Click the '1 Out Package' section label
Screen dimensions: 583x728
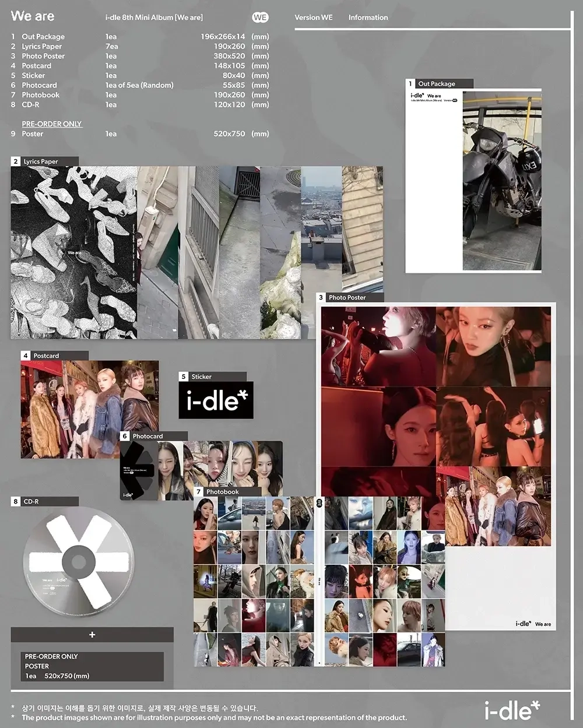click(439, 84)
